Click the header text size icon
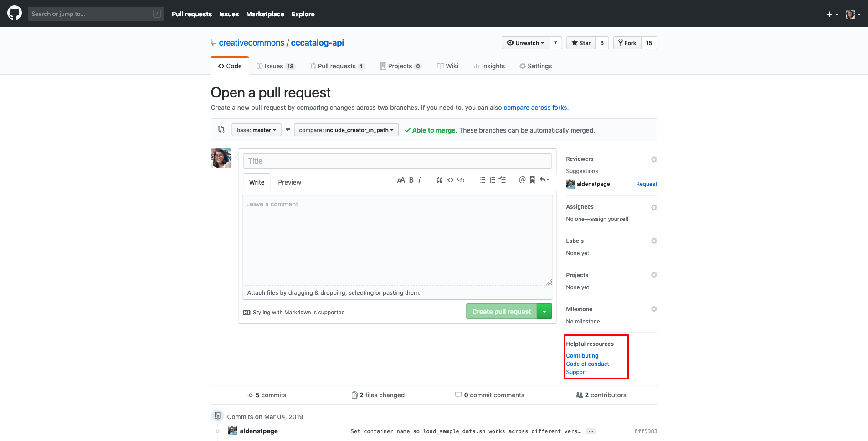 pos(401,180)
